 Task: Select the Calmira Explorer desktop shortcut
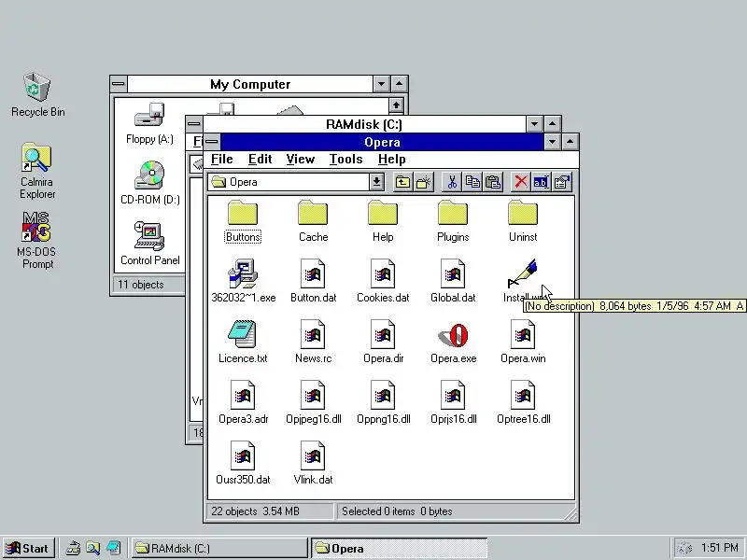(37, 171)
